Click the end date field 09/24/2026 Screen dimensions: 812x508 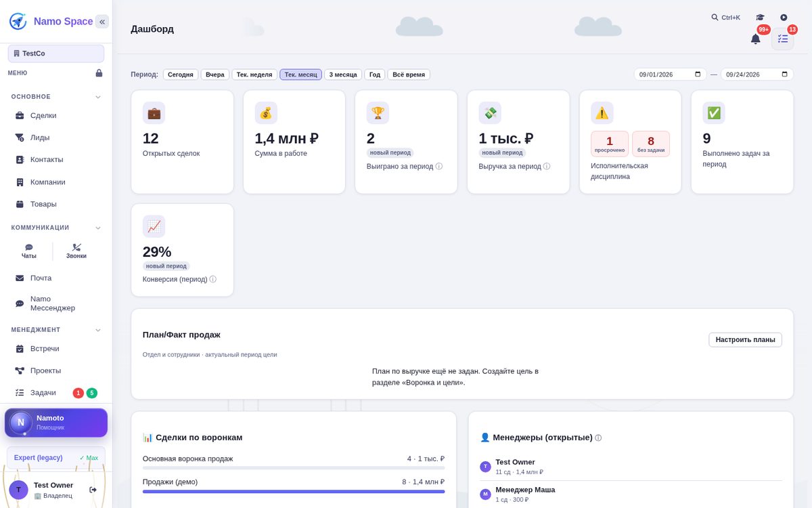(x=757, y=75)
